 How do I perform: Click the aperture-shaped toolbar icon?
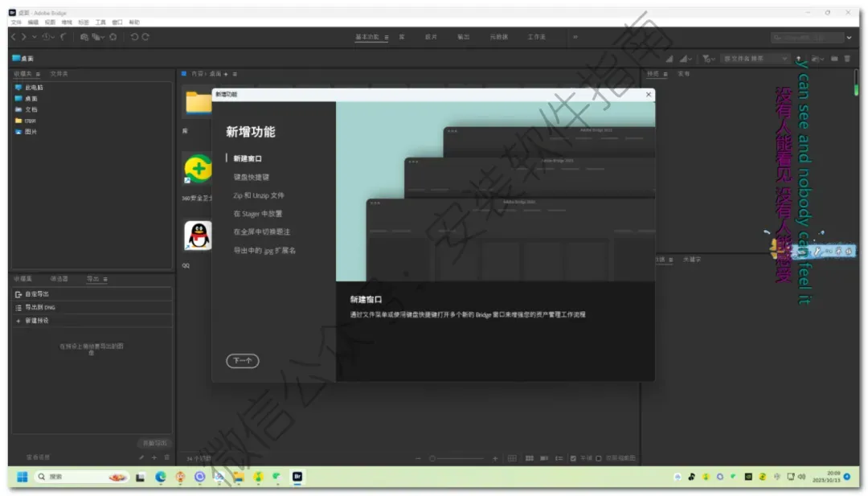113,37
